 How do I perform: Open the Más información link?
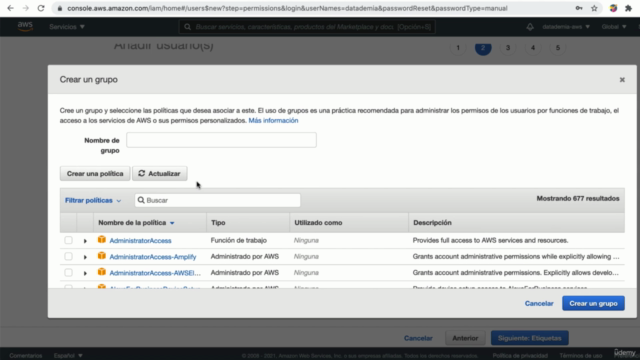click(x=273, y=120)
